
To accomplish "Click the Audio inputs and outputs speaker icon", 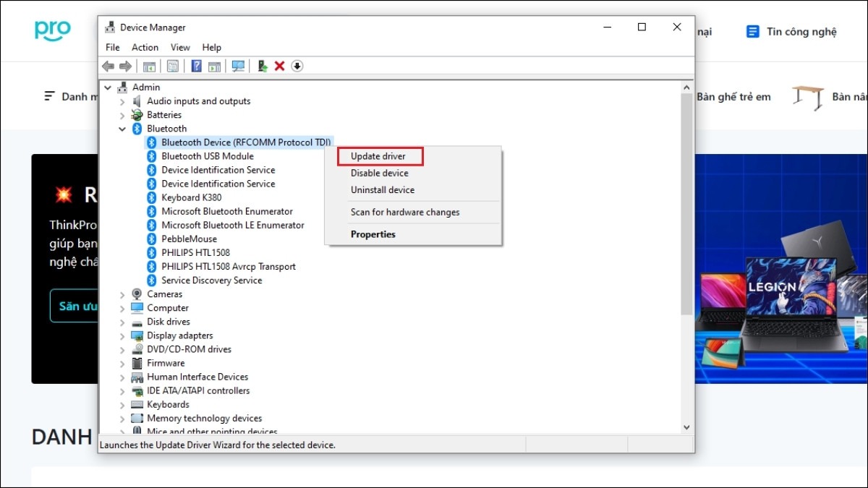I will point(137,101).
